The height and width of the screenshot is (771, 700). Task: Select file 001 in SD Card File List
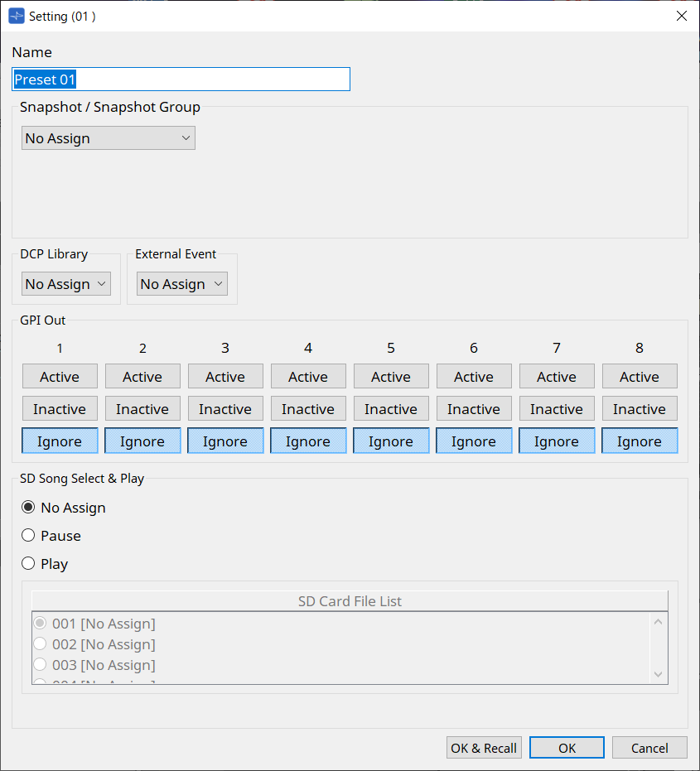(39, 623)
